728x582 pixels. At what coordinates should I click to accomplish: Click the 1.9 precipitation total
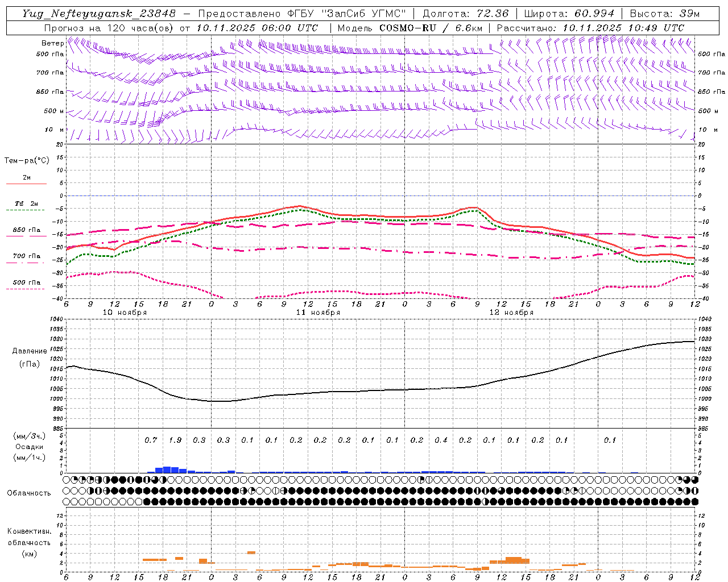pos(175,440)
